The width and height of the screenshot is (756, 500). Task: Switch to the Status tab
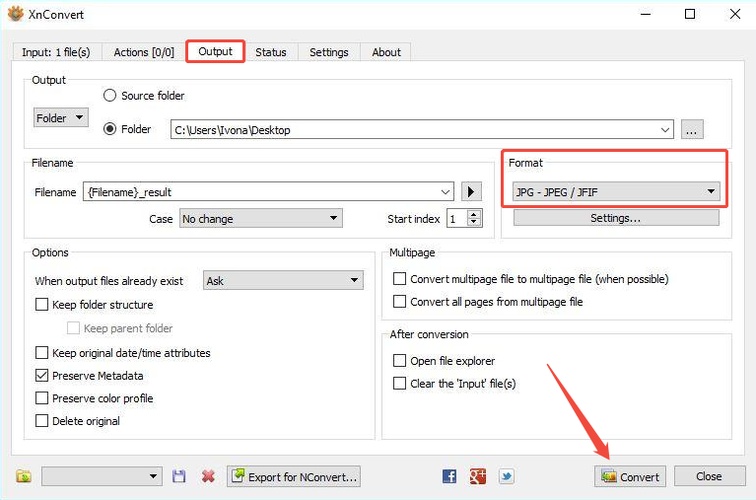pyautogui.click(x=270, y=52)
